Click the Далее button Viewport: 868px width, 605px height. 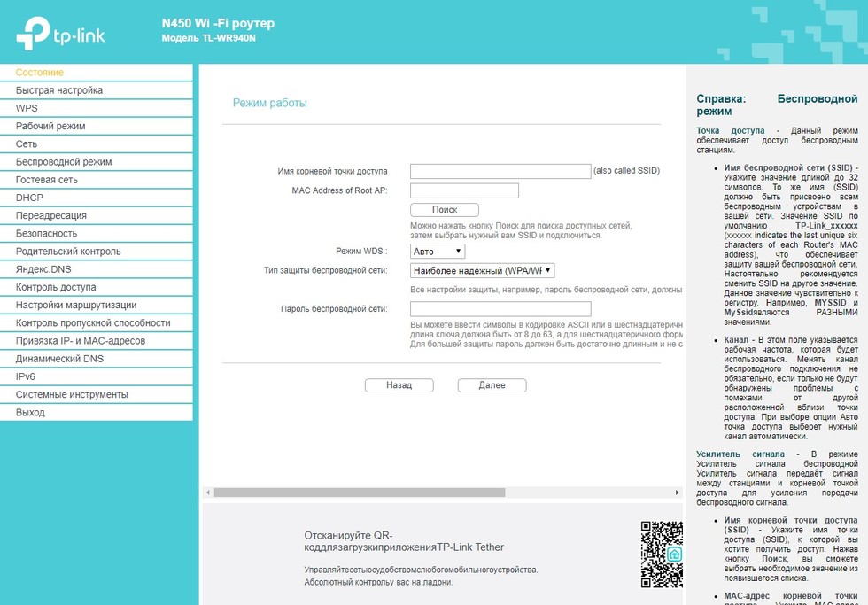point(491,384)
